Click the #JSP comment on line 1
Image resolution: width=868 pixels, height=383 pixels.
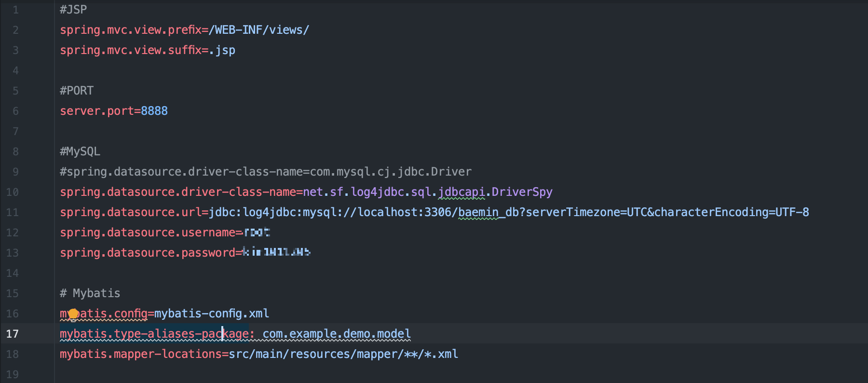click(x=73, y=10)
